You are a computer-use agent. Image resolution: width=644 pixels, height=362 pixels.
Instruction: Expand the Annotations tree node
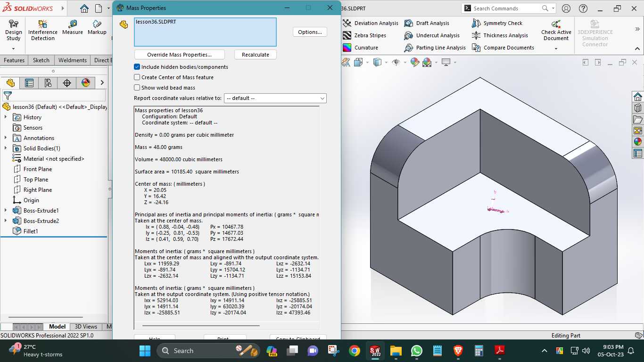pos(6,138)
